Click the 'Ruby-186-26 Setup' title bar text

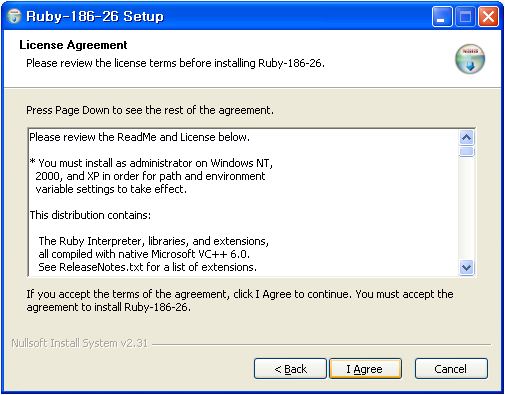click(95, 16)
